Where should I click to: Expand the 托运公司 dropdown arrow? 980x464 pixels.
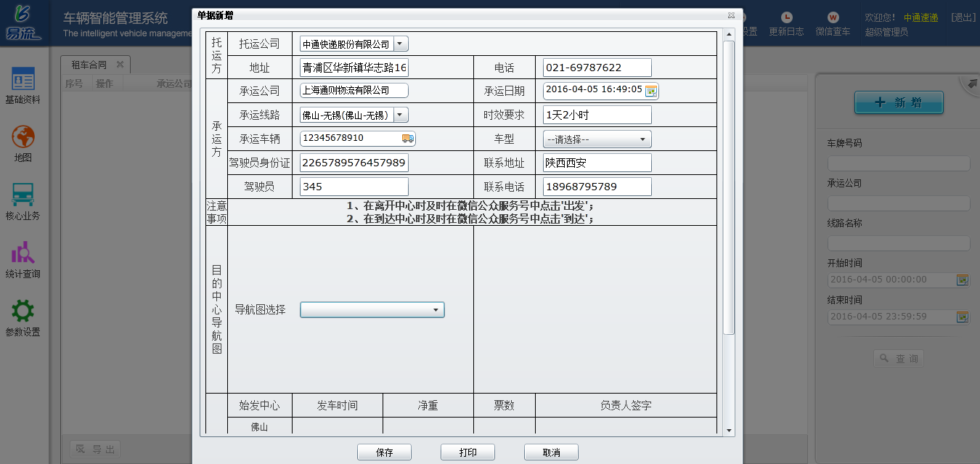401,44
